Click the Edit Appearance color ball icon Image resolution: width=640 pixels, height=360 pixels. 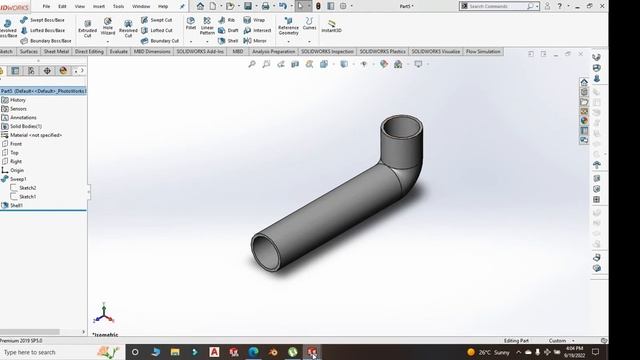[x=384, y=64]
